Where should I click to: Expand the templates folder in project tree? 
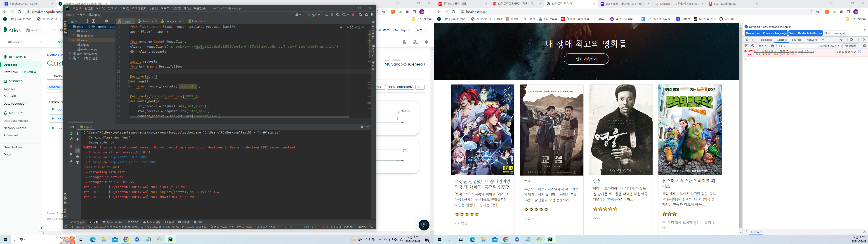74,36
